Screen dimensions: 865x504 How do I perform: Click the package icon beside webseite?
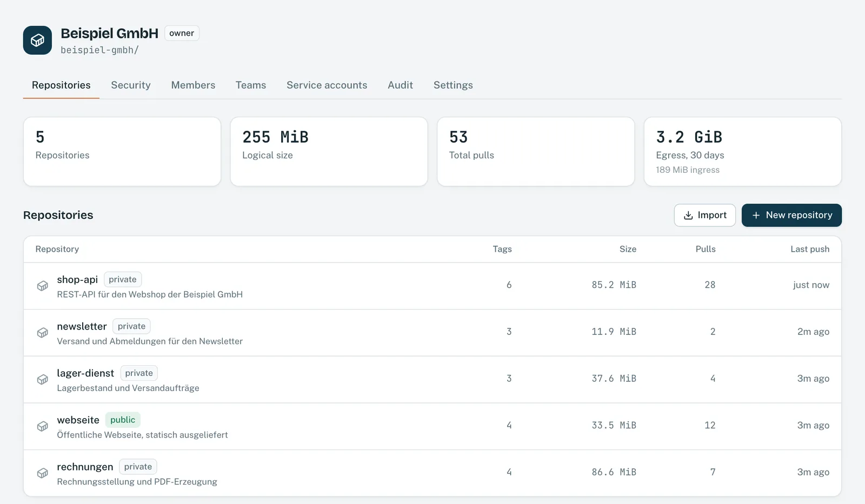(x=43, y=427)
